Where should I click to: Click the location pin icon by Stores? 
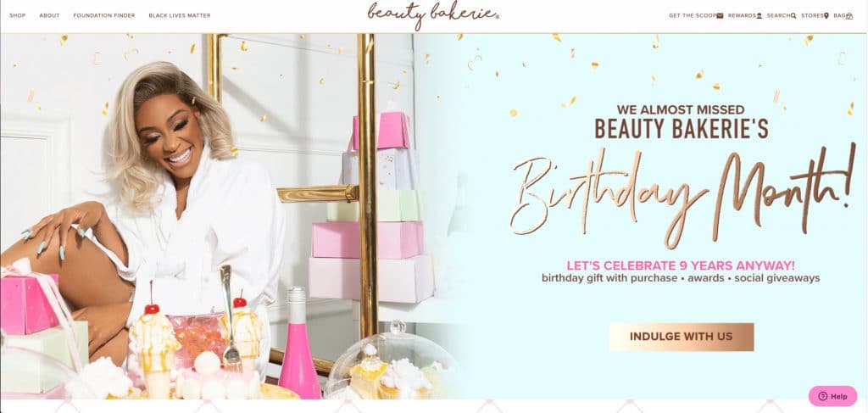[826, 15]
